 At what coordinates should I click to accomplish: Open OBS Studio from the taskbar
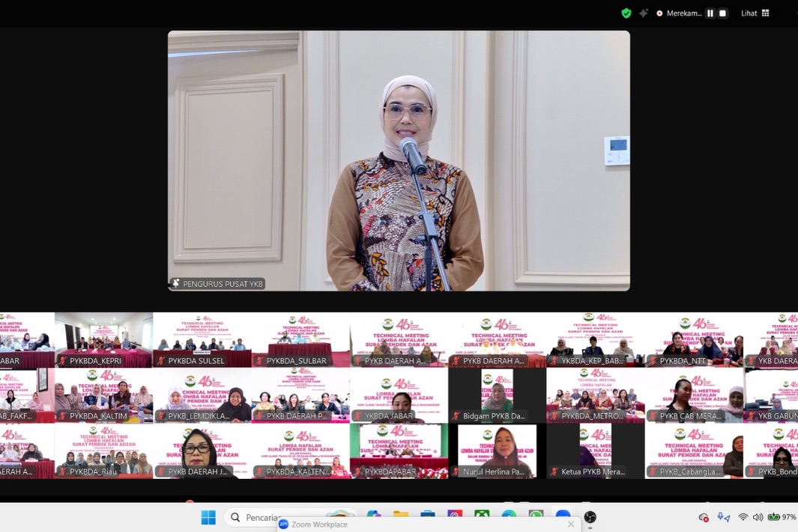(590, 517)
